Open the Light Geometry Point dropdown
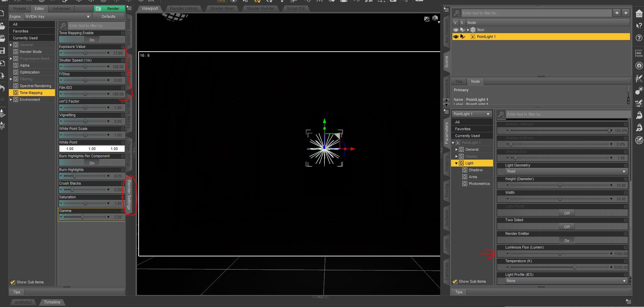The height and width of the screenshot is (307, 644). pos(566,171)
